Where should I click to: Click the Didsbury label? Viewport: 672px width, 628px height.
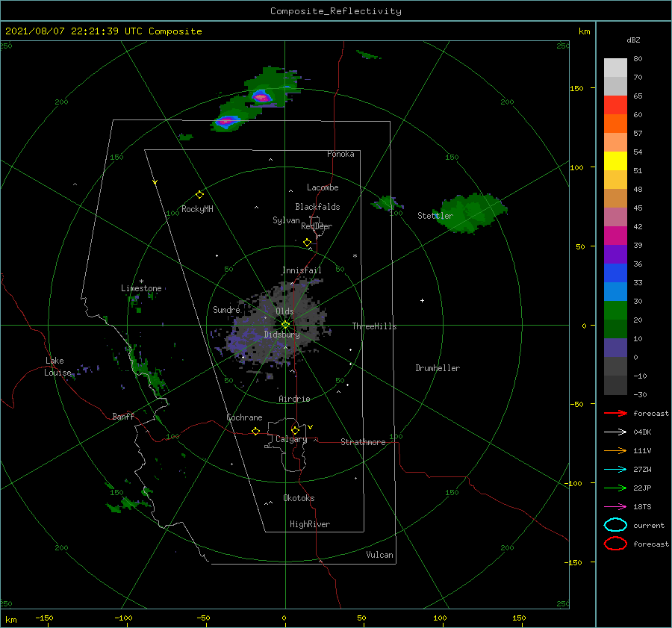click(x=281, y=335)
